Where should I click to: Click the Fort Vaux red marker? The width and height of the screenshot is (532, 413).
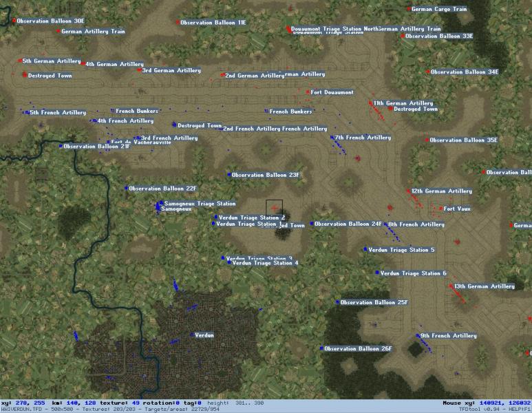click(440, 209)
